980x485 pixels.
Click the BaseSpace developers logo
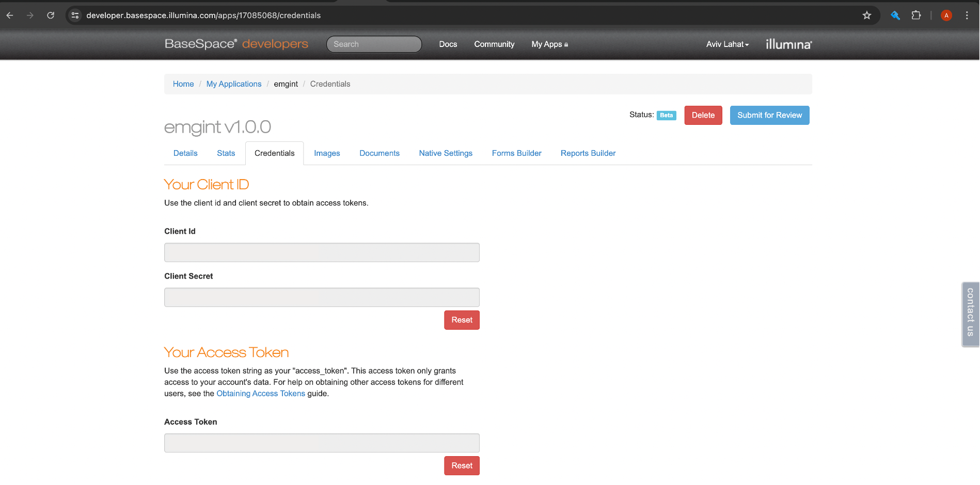(236, 44)
